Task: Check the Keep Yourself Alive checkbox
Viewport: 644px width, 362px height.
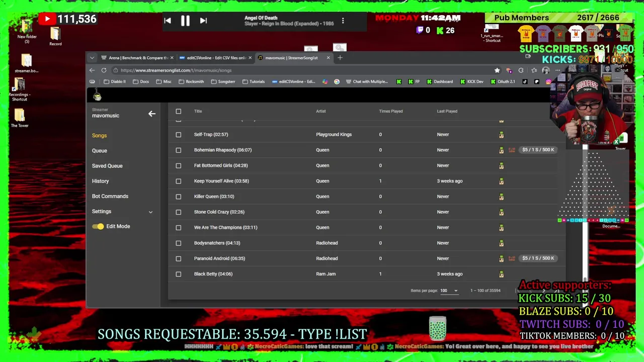Action: tap(178, 181)
